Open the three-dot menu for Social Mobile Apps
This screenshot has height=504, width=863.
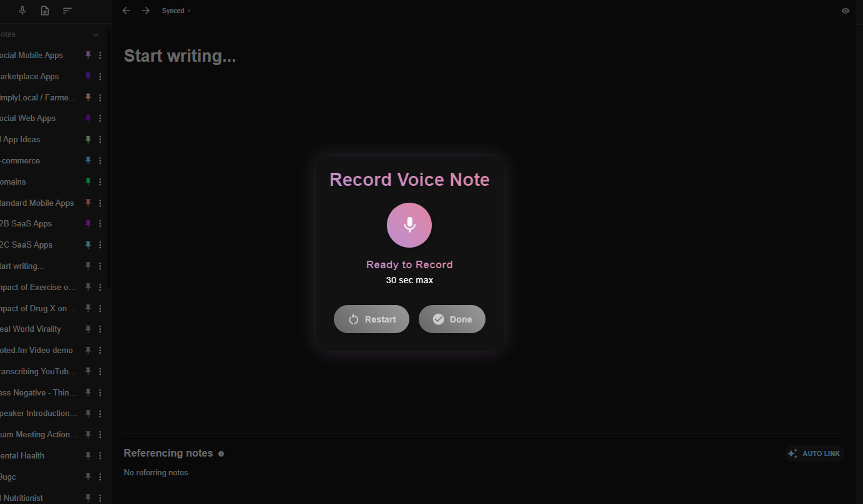(100, 55)
